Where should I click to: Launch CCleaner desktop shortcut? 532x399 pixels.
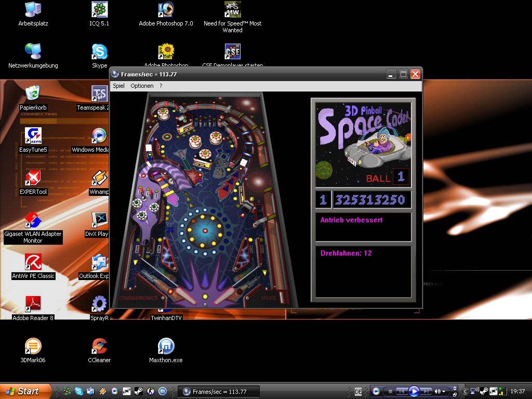[x=99, y=351]
